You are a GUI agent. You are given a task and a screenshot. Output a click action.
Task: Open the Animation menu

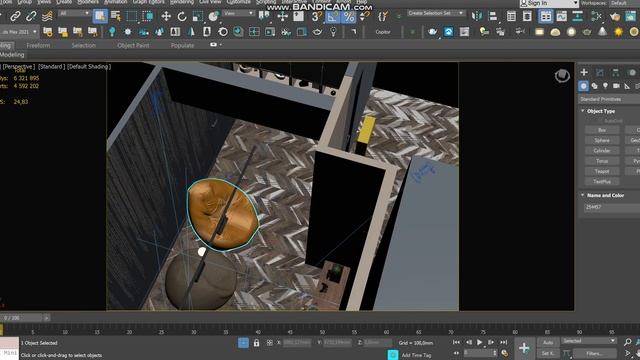(x=115, y=2)
